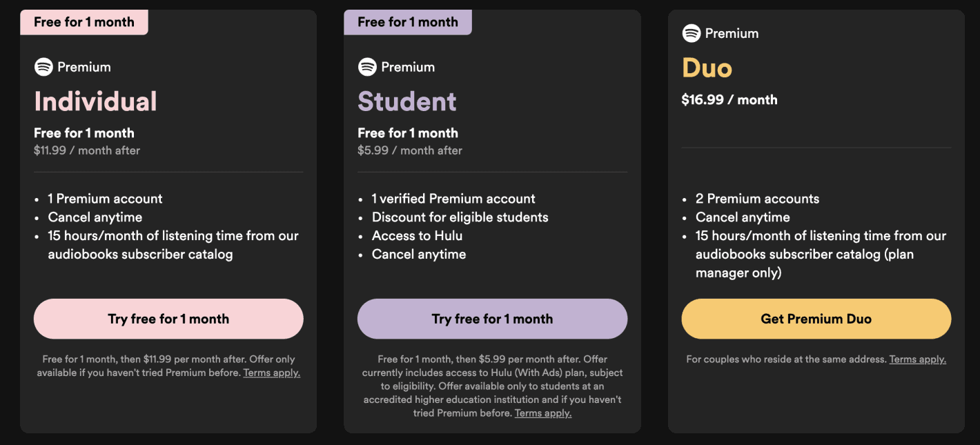Screen dimensions: 980x445
Task: Select the Student plan heading
Action: [x=406, y=101]
